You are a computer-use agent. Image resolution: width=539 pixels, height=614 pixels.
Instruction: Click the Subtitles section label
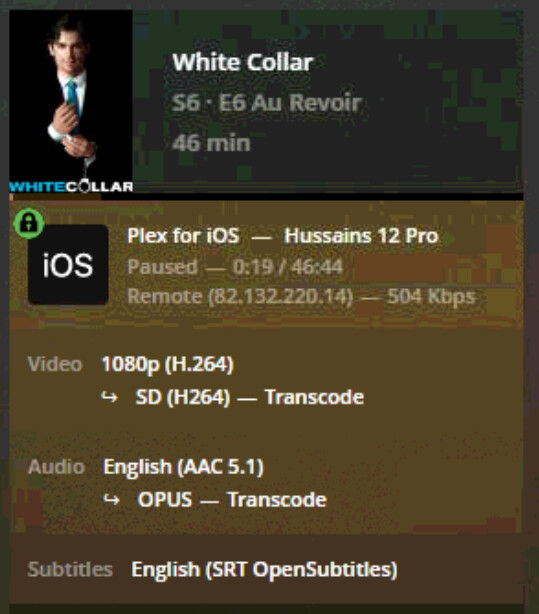pos(70,570)
